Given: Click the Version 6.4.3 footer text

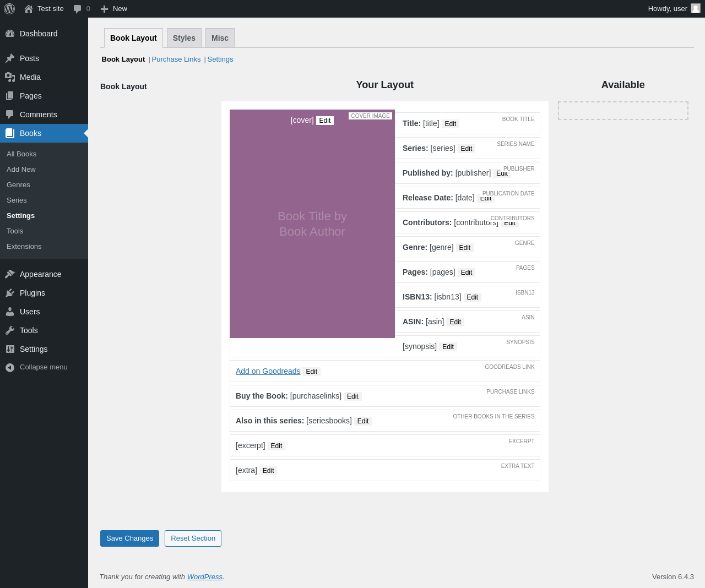Looking at the screenshot, I should click(673, 577).
